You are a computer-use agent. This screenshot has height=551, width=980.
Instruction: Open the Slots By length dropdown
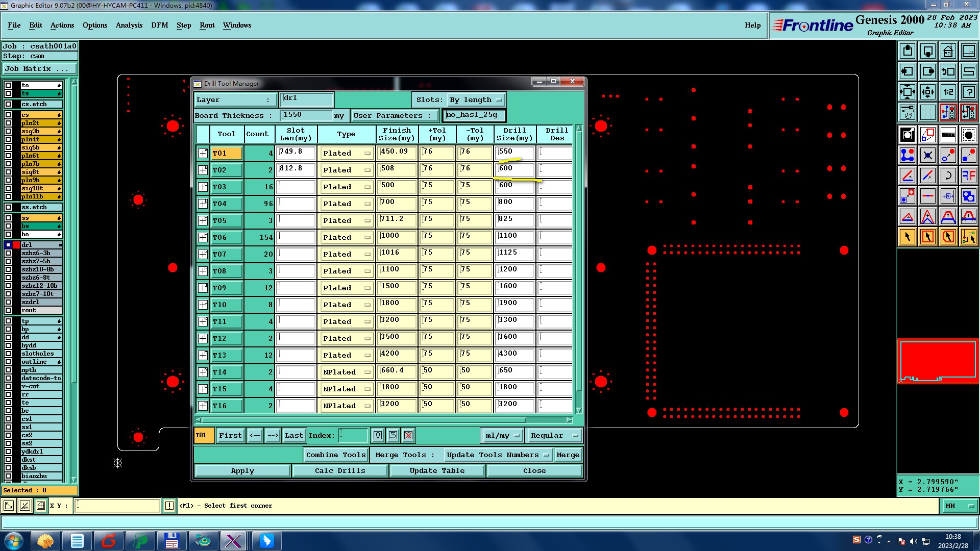tap(477, 100)
